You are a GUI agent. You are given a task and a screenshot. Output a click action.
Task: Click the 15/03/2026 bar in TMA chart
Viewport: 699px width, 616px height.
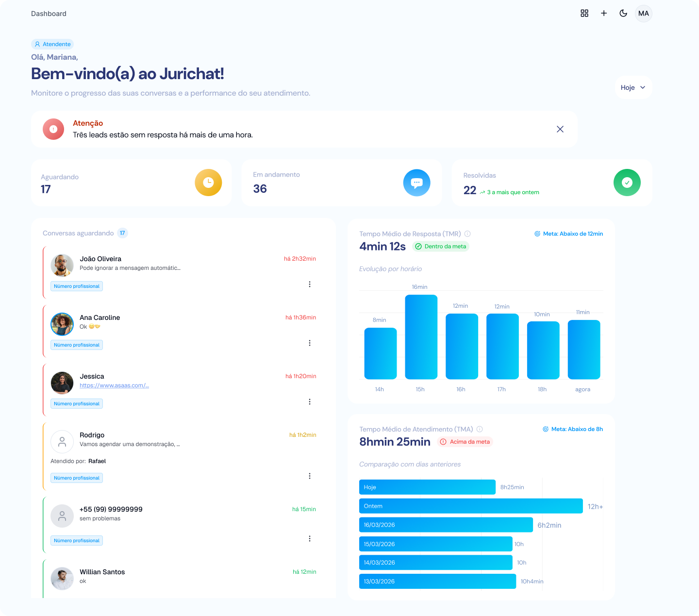[436, 544]
